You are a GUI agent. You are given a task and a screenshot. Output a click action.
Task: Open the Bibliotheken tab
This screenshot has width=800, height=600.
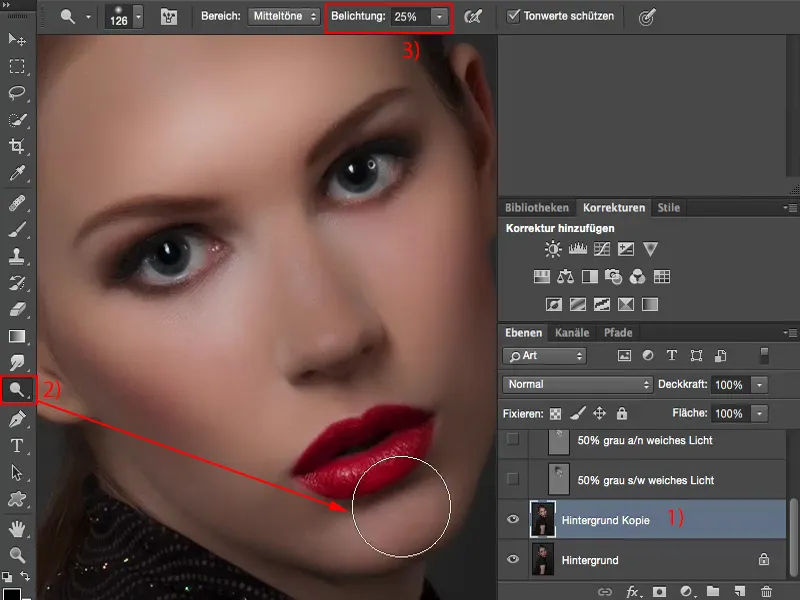tap(538, 208)
